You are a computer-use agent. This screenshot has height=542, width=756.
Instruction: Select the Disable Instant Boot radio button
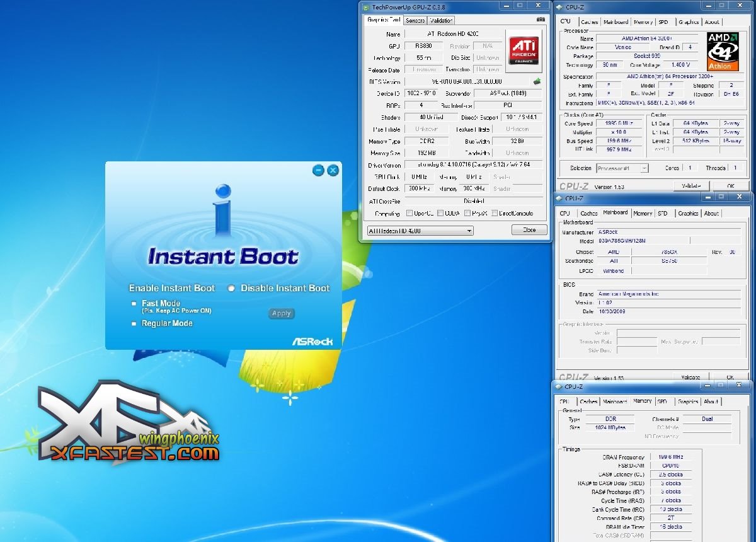232,288
